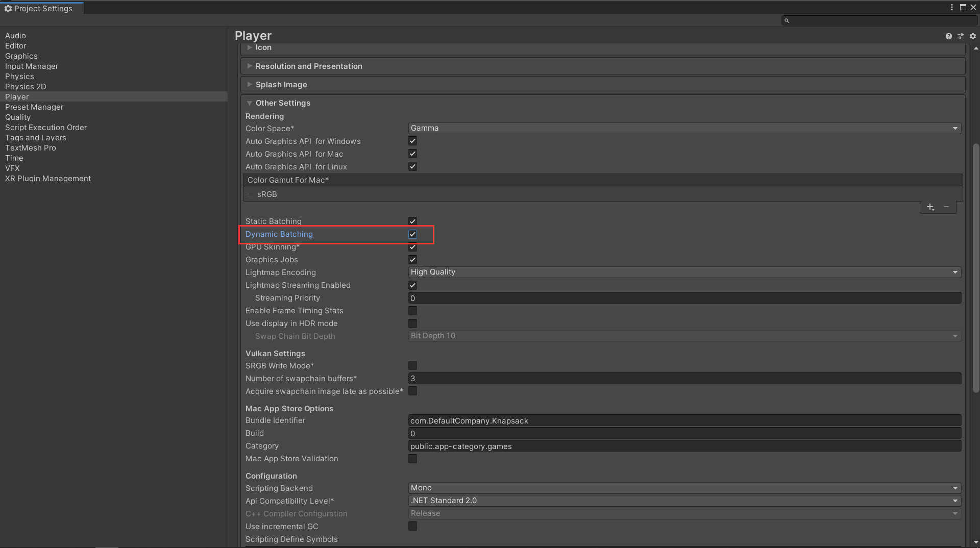
Task: Open the Graphics settings category
Action: point(21,56)
